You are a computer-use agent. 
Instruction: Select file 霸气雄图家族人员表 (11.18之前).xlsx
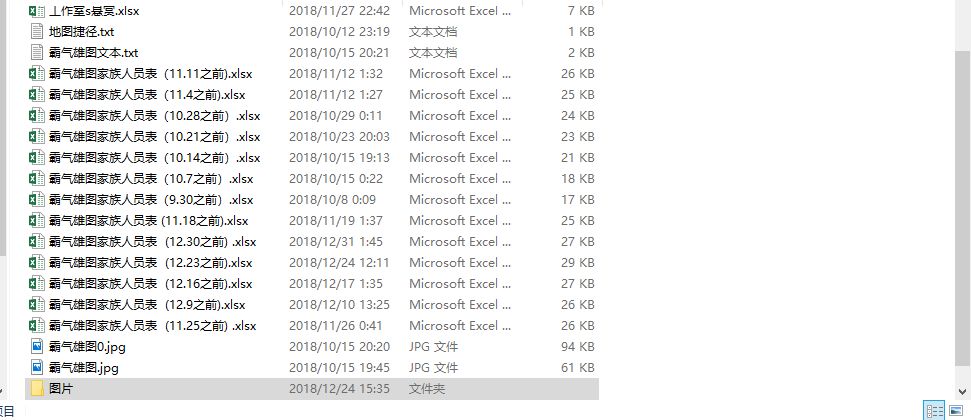tap(312, 221)
